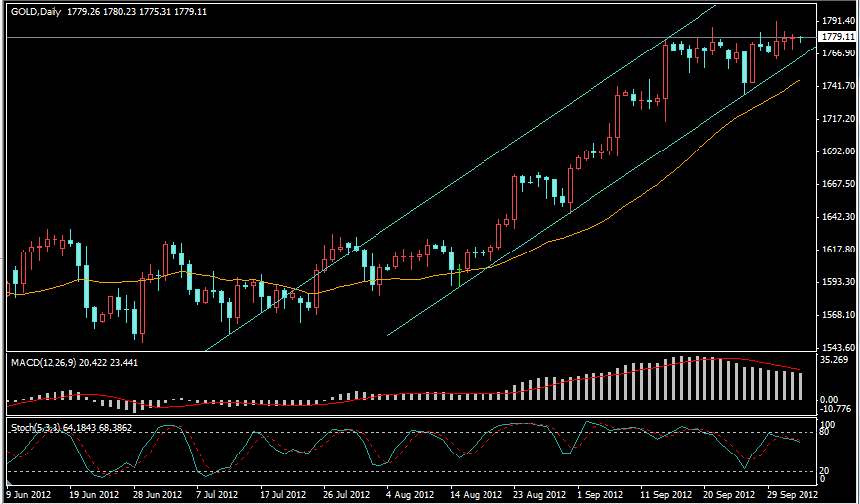Screen dimensions: 860x504
Task: Click the 14 Aug 2012 date label
Action: point(475,494)
